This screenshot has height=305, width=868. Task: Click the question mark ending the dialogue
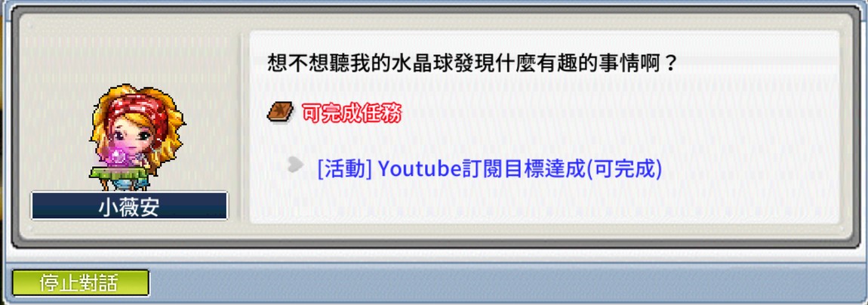click(x=670, y=63)
